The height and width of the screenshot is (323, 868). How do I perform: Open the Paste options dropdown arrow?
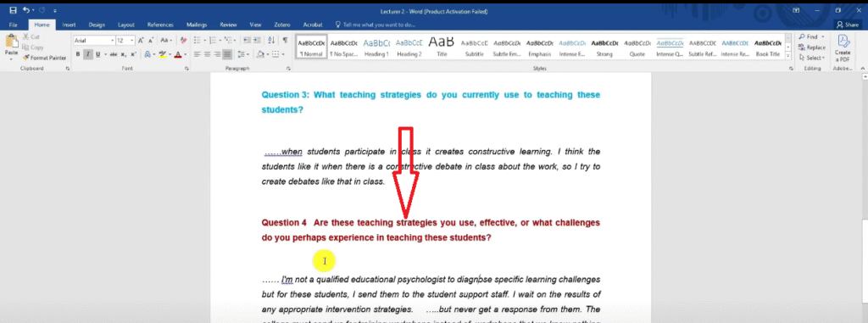click(11, 58)
